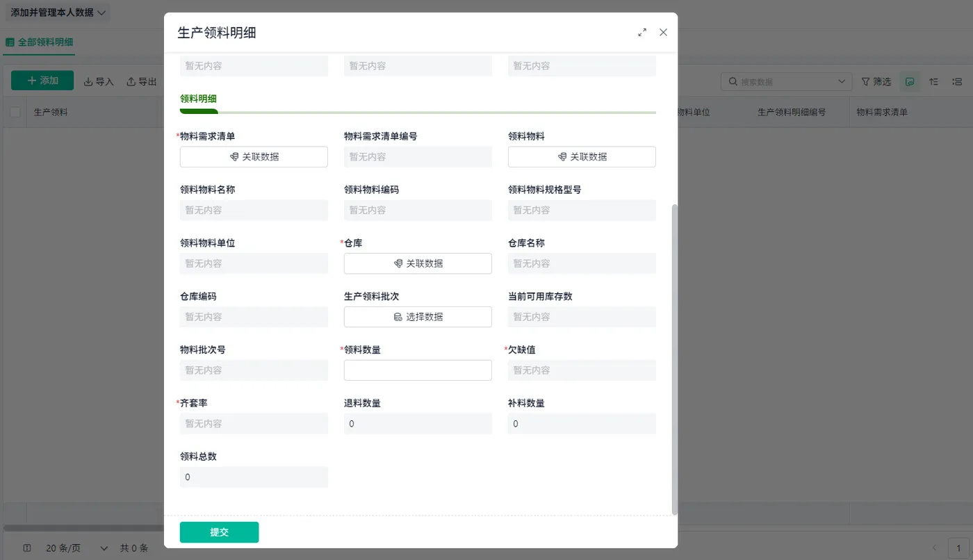
Task: Open the search data dropdown arrow
Action: (843, 82)
